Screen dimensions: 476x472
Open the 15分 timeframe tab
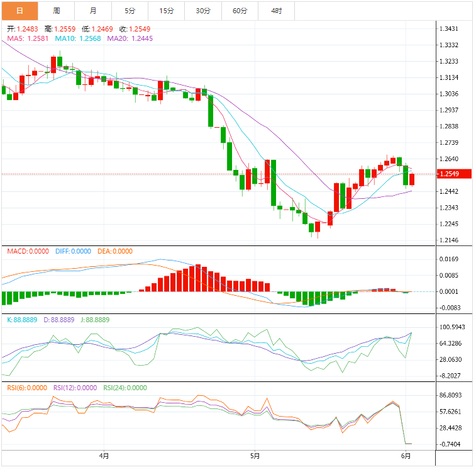tap(167, 11)
